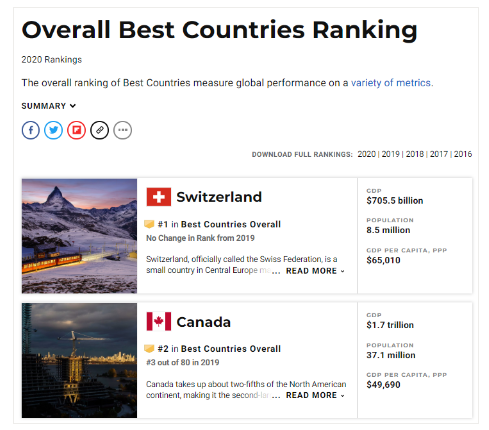Share page via Twitter icon
This screenshot has height=430, width=489.
point(53,130)
